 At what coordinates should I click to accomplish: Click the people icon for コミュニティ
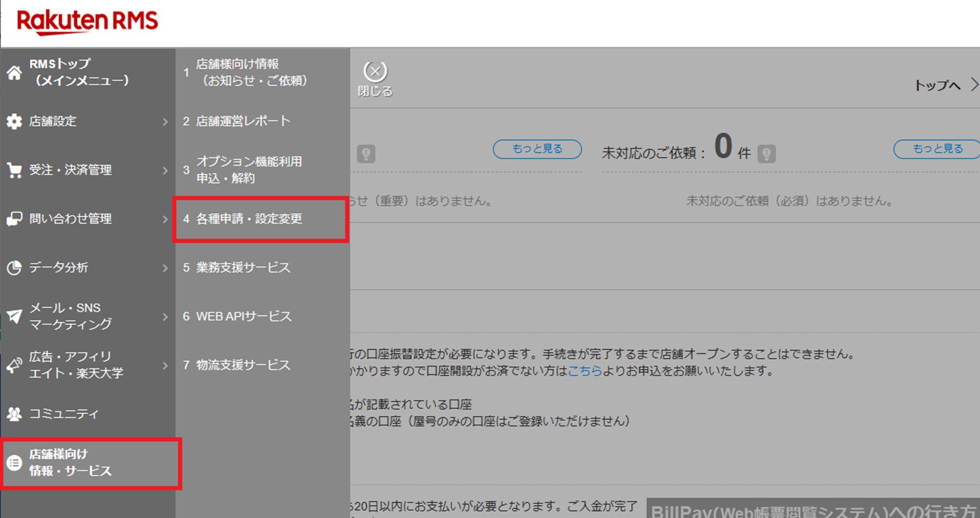15,414
